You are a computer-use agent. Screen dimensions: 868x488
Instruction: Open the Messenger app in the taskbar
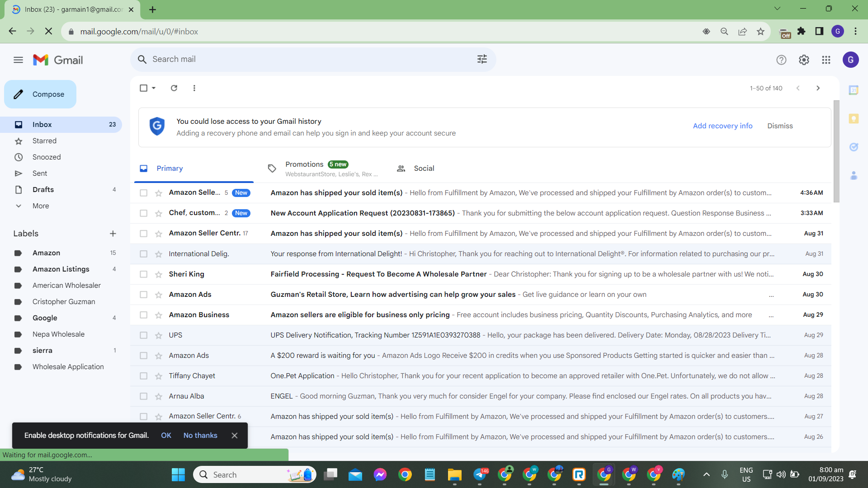coord(380,474)
